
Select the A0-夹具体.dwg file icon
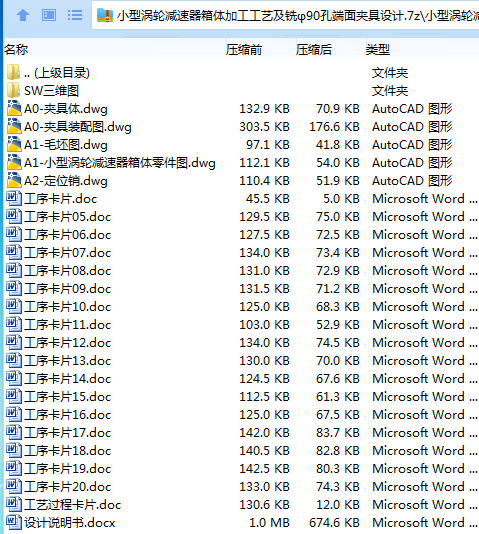(x=14, y=108)
